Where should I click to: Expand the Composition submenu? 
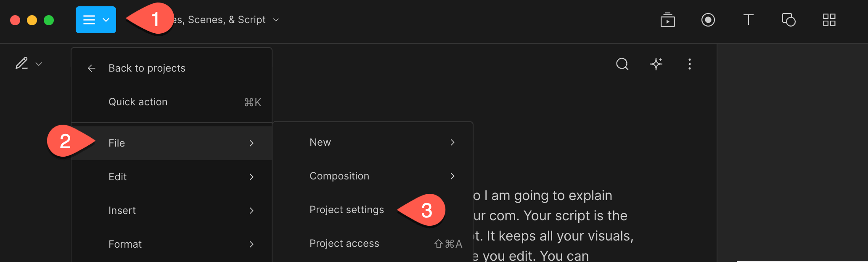373,176
